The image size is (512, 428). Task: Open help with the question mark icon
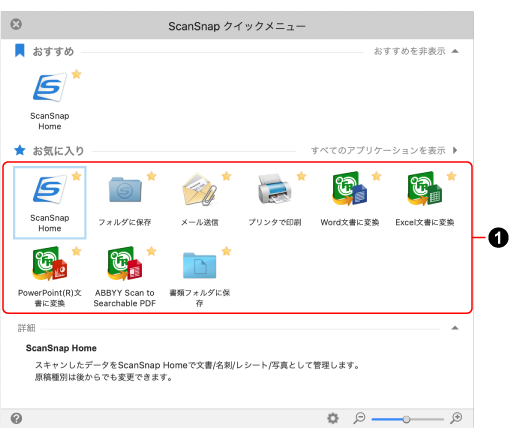coord(16,418)
